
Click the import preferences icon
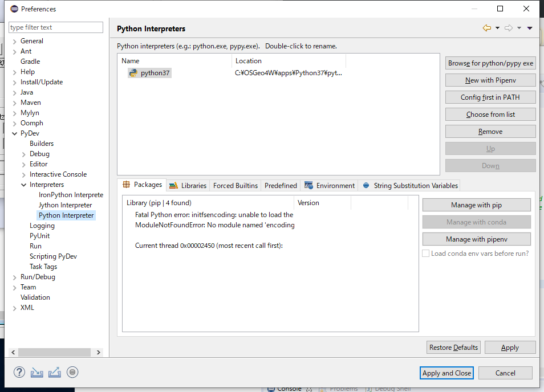[36, 373]
